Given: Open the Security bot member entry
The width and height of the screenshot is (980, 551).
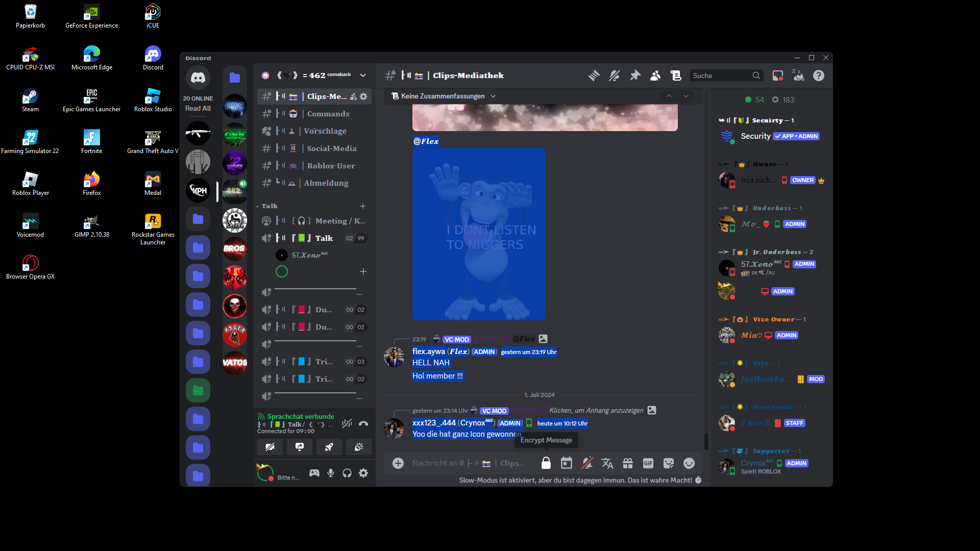Looking at the screenshot, I should coord(771,136).
